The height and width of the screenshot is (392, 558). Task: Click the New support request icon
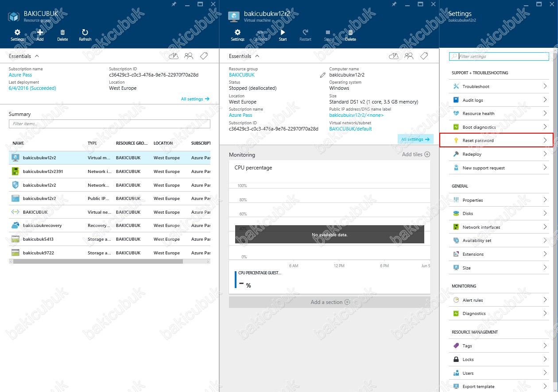click(456, 168)
